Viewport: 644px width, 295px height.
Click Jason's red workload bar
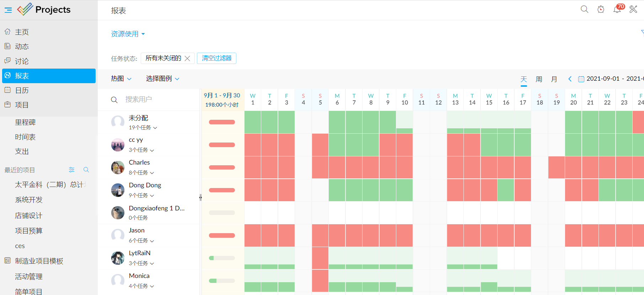click(222, 235)
